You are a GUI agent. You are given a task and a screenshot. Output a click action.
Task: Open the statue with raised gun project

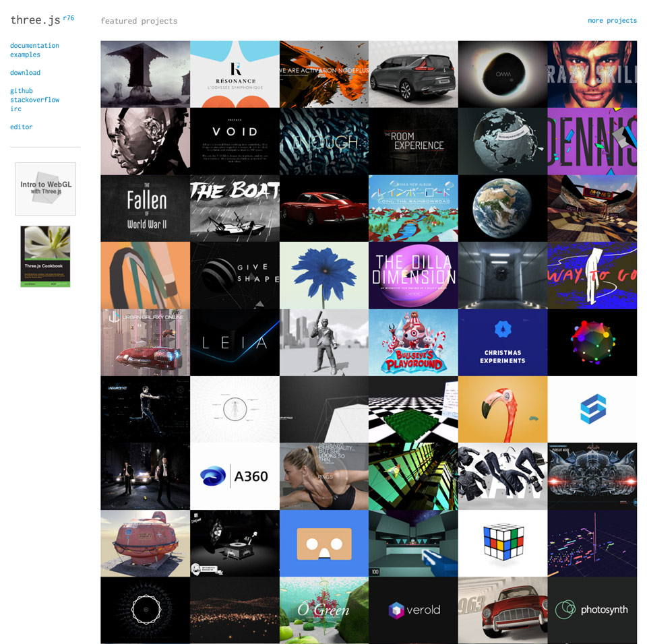pyautogui.click(x=324, y=342)
